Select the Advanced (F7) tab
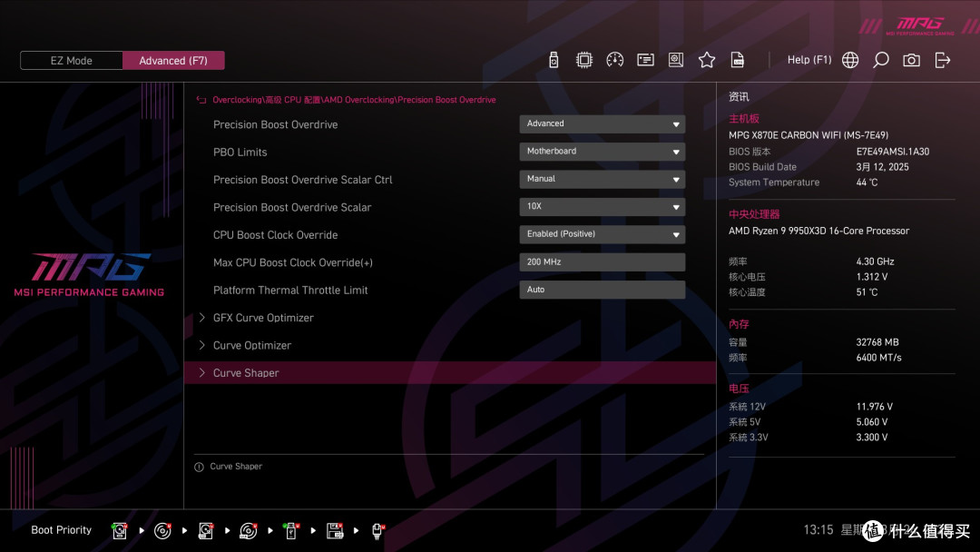 pos(173,61)
